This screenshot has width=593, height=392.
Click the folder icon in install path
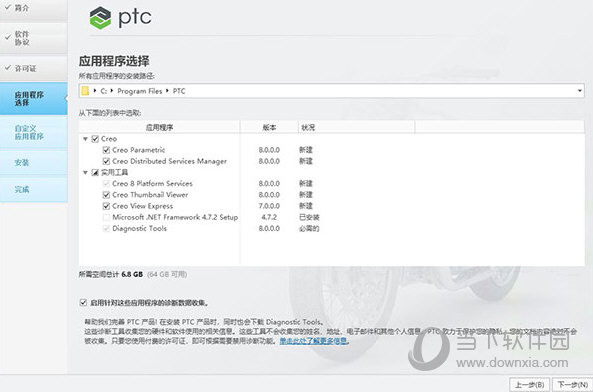tap(85, 91)
